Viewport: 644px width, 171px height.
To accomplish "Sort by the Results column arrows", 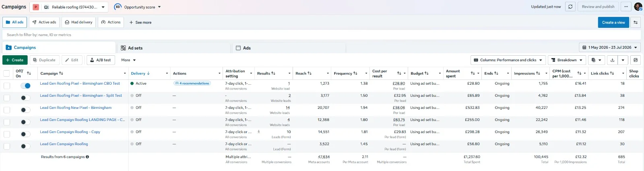I will click(273, 73).
